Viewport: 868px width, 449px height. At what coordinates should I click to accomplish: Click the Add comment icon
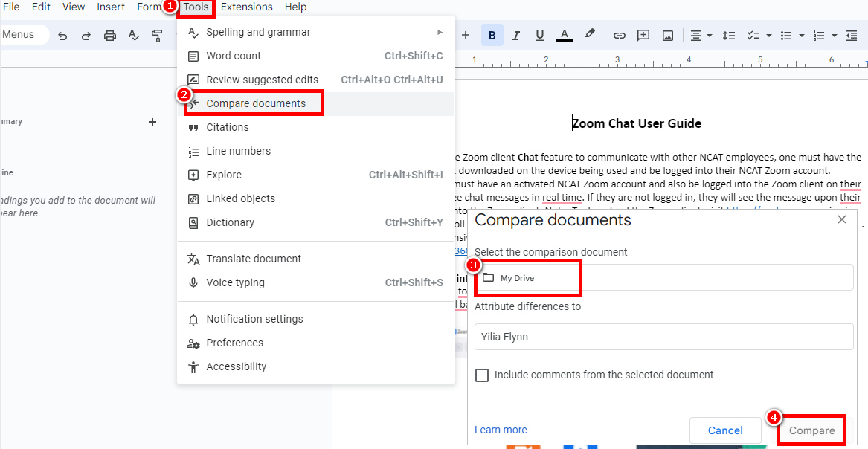pyautogui.click(x=643, y=35)
